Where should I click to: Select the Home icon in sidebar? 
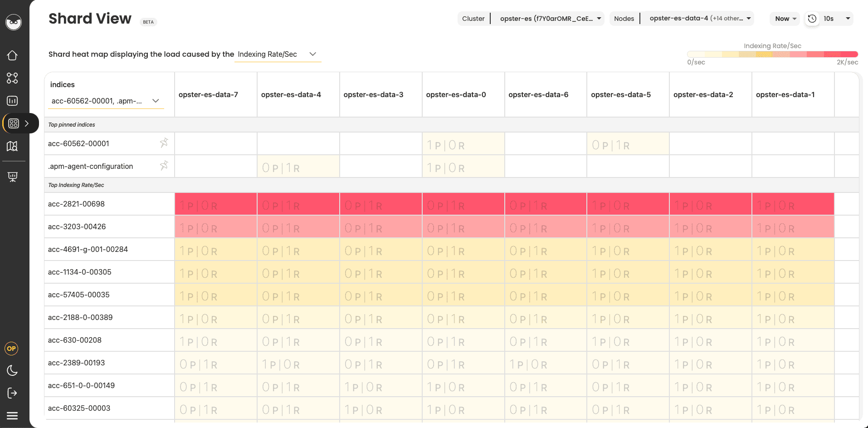pos(12,55)
